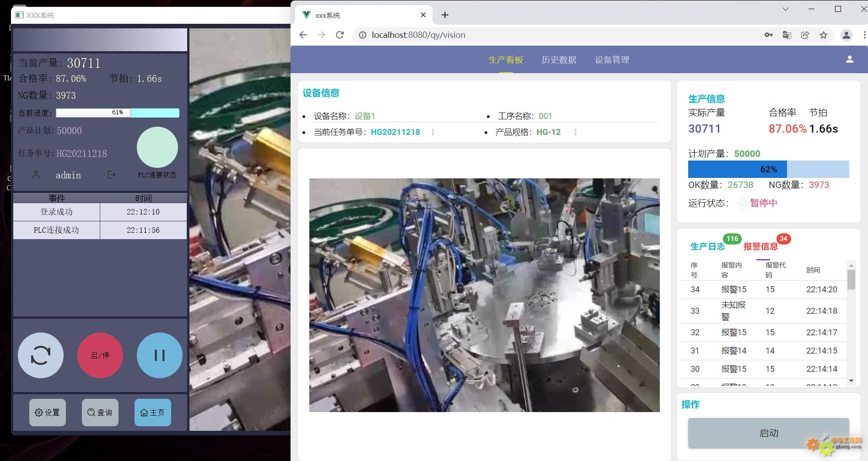The image size is (868, 461).
Task: Click the share page icon
Action: click(x=805, y=35)
